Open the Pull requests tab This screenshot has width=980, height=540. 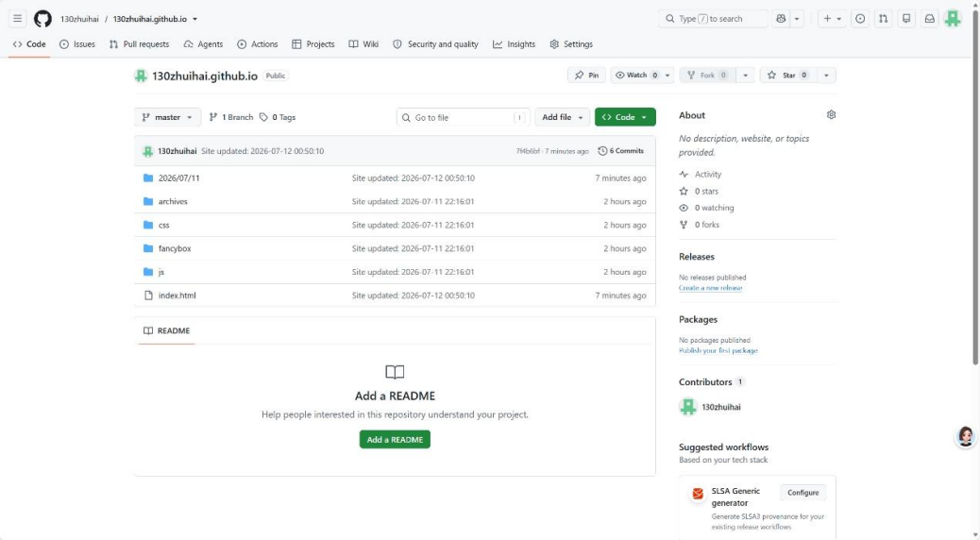point(139,44)
